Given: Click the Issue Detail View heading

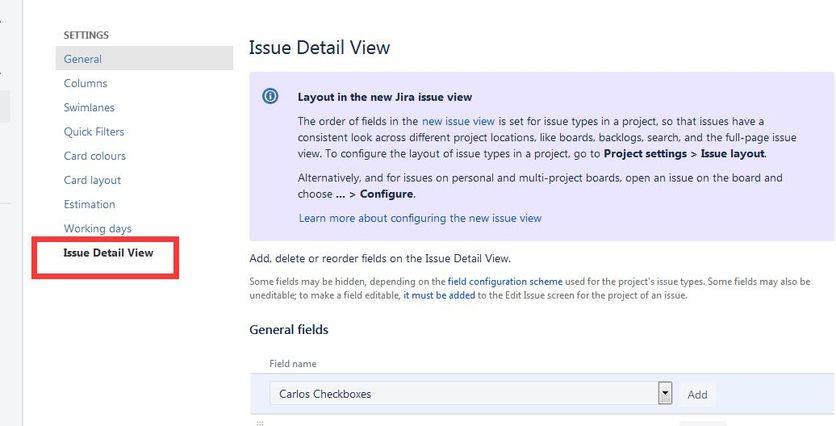Looking at the screenshot, I should click(x=319, y=47).
